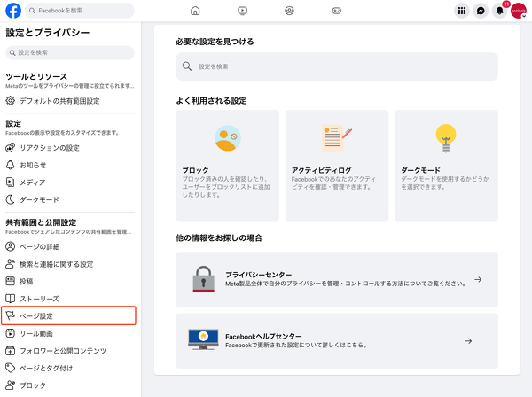532x397 pixels.
Task: Open the notifications bell icon
Action: 499,11
